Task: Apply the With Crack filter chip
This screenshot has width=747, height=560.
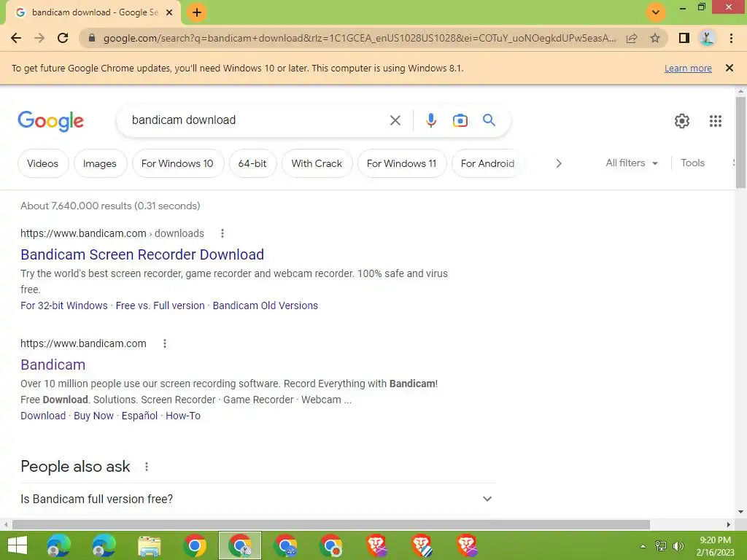Action: click(x=317, y=163)
